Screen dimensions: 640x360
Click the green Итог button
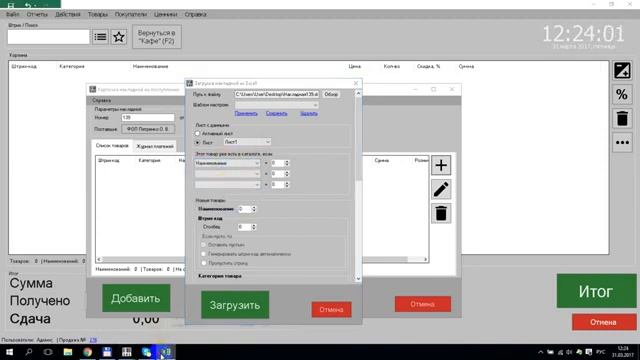pos(596,291)
